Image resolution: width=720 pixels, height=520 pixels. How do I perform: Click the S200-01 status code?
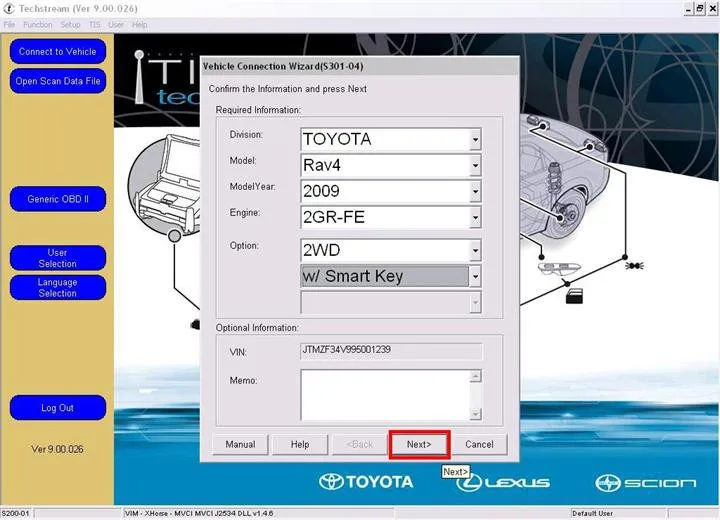[x=15, y=513]
